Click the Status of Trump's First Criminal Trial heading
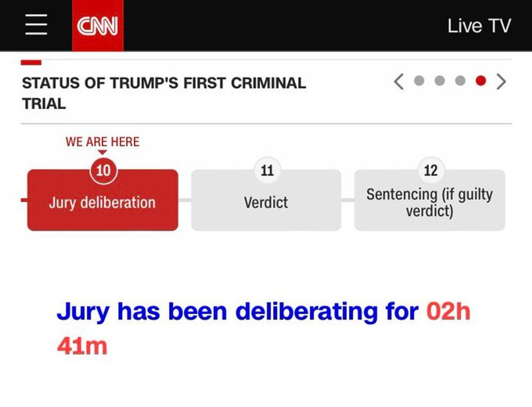This screenshot has width=532, height=407. [x=164, y=93]
